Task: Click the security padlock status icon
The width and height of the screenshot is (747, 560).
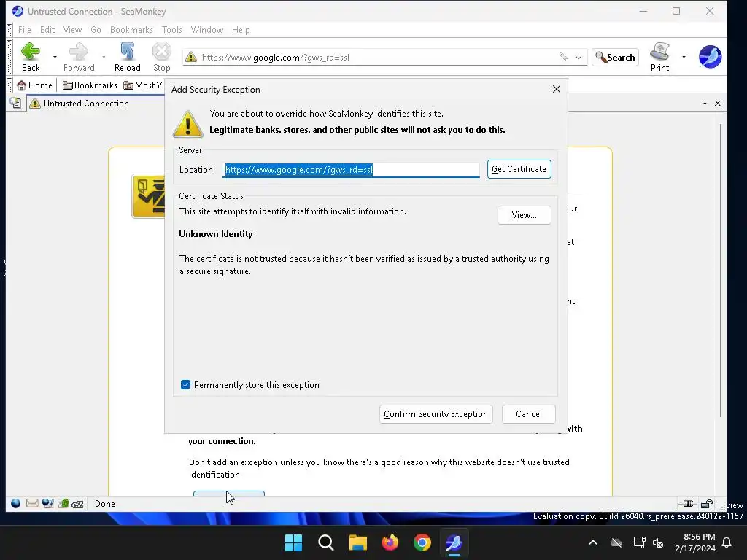Action: coord(707,504)
